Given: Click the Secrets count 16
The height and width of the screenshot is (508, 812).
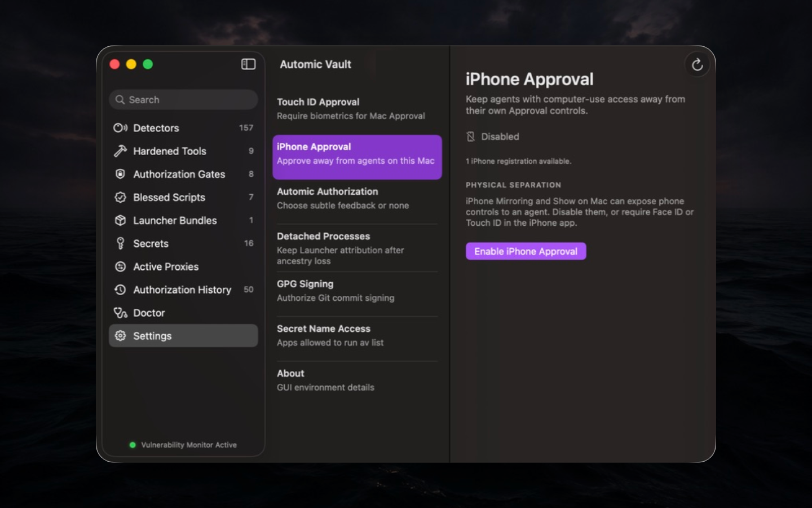Looking at the screenshot, I should 249,243.
